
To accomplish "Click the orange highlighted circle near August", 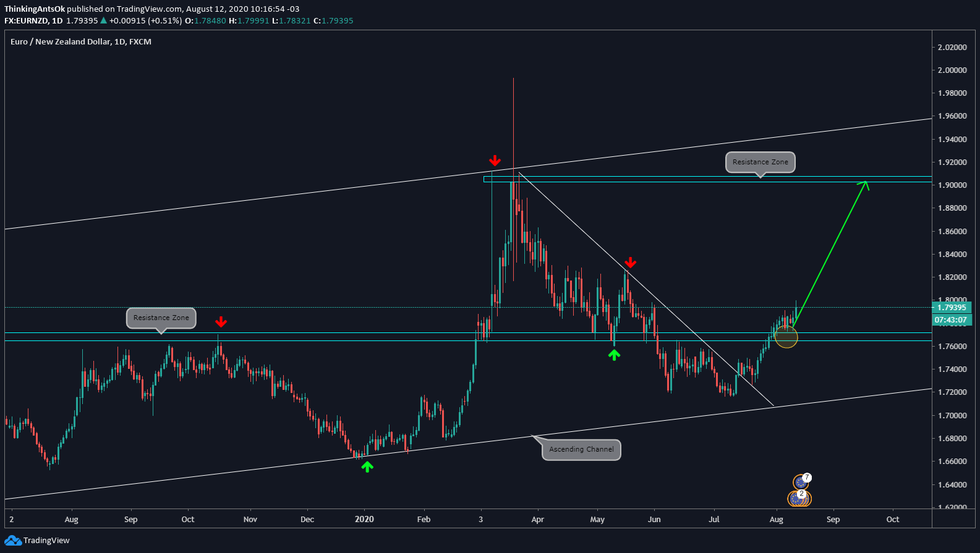I will coord(786,337).
